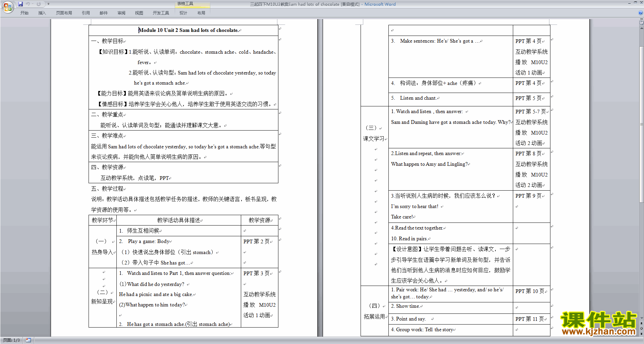Viewport: 644px width, 344px height.
Task: Click the cell 'PPT 第 3 页'
Action: point(257,273)
